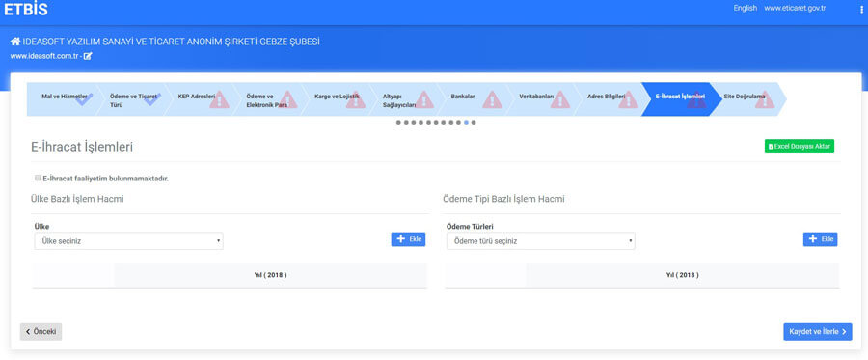
Task: Open the Ödeme türü seçiniz dropdown
Action: click(x=541, y=241)
